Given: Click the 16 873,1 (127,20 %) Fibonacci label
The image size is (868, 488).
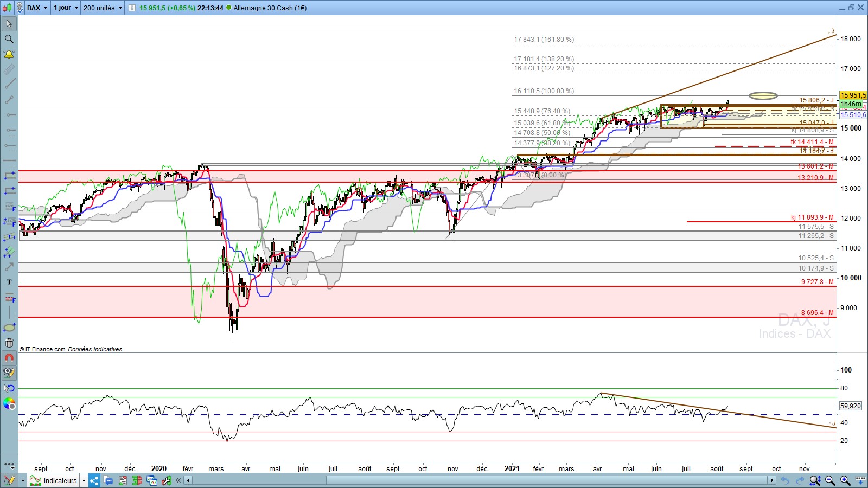Looking at the screenshot, I should pos(544,68).
